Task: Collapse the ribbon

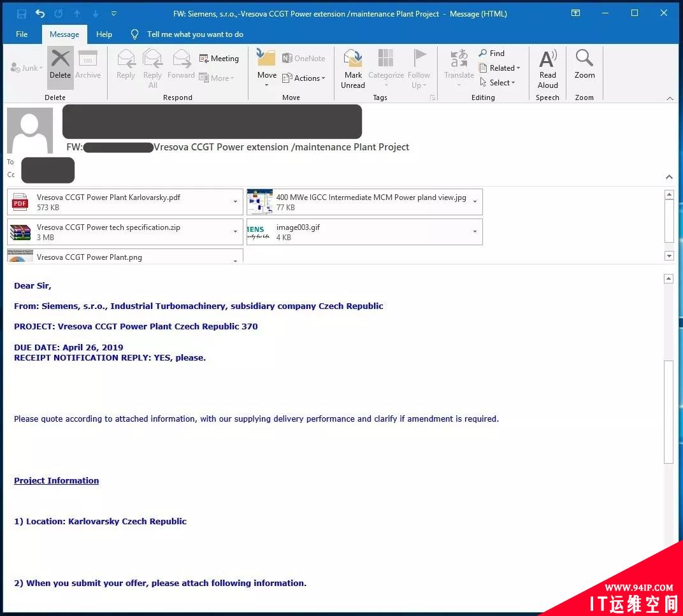Action: [x=670, y=98]
